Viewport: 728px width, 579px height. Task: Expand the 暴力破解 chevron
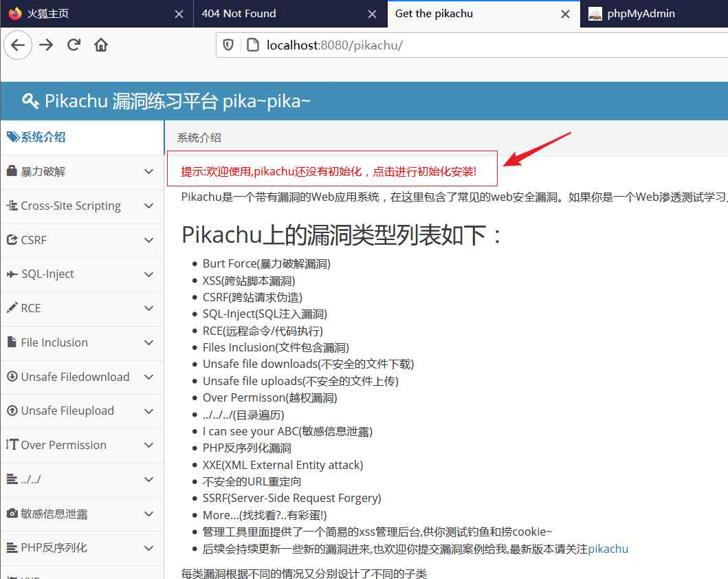(x=148, y=171)
